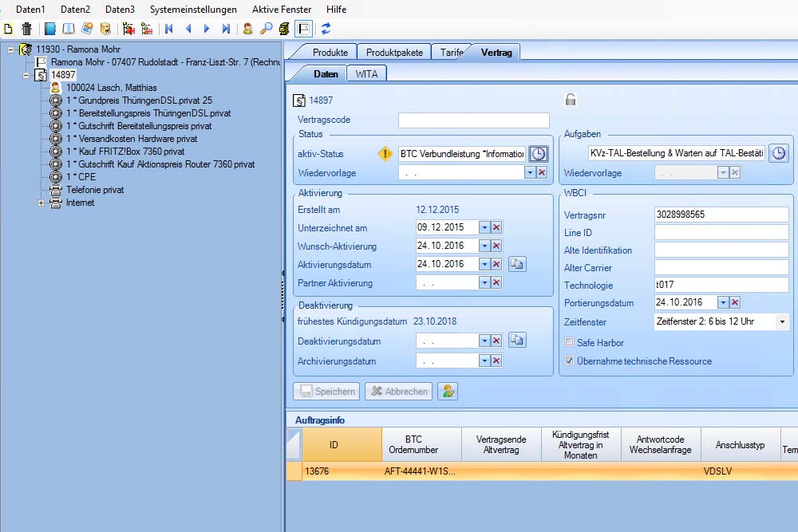This screenshot has height=532, width=798.
Task: Open Wunsch-Aktivierung date picker dropdown
Action: (x=484, y=246)
